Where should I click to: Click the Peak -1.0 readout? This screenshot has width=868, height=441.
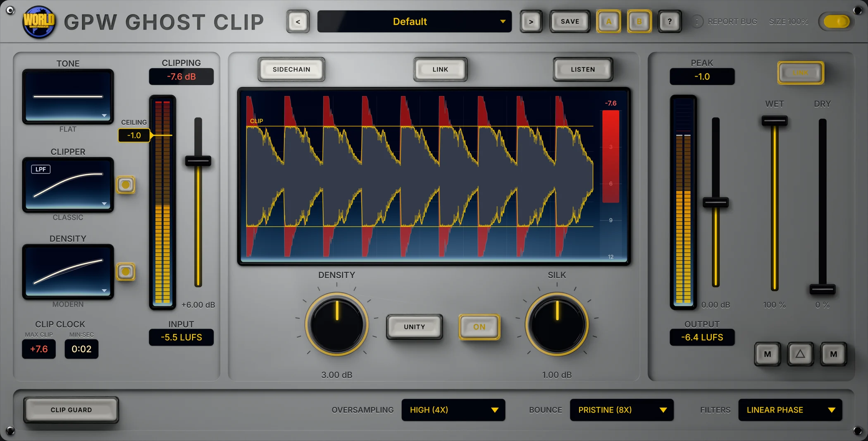[702, 77]
